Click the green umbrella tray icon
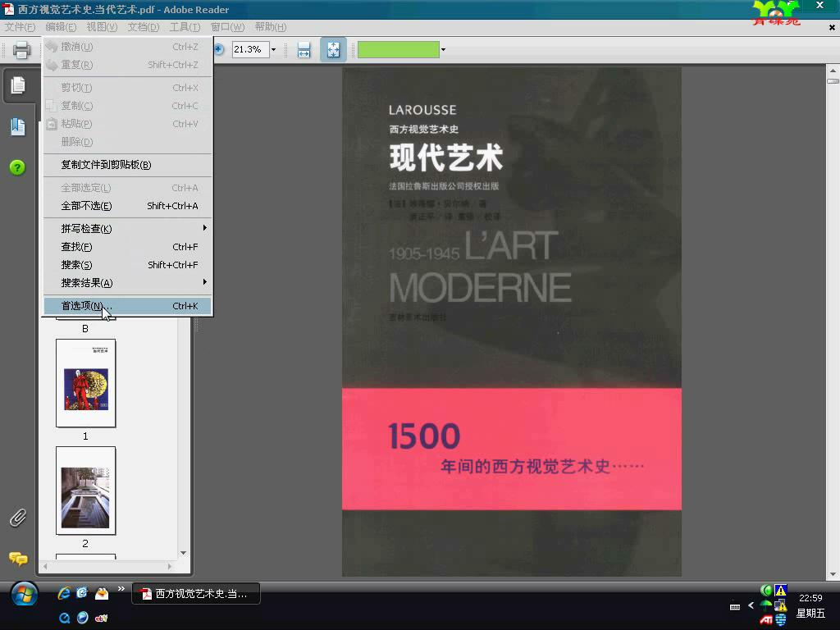The width and height of the screenshot is (840, 630). 766,605
